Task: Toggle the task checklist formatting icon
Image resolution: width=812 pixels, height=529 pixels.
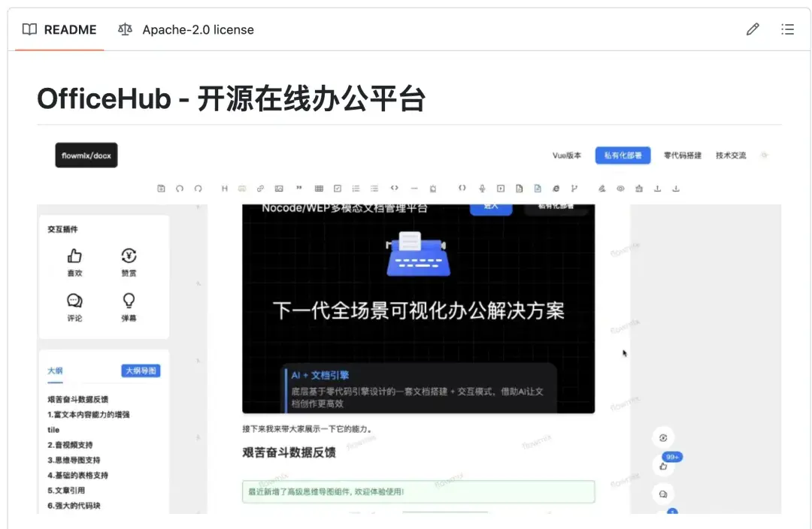Action: tap(336, 188)
